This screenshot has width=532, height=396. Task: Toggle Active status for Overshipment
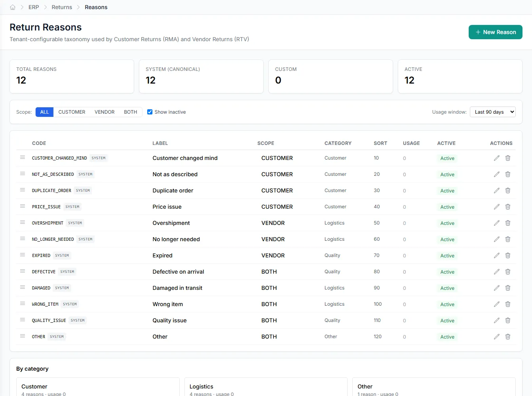tap(447, 223)
